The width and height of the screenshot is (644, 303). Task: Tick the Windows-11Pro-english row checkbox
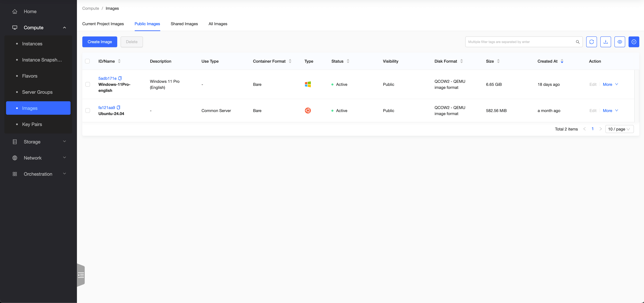[x=88, y=84]
